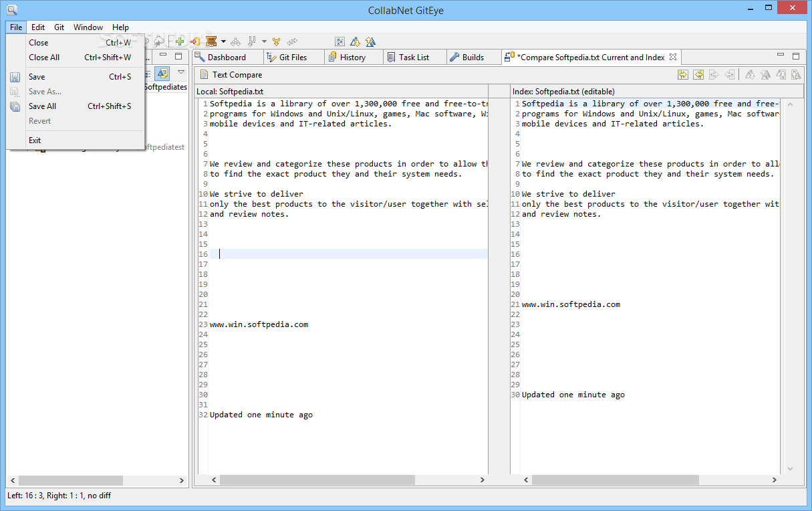The width and height of the screenshot is (812, 511).
Task: Click the Index pane vertical scroll down arrow
Action: [x=791, y=469]
